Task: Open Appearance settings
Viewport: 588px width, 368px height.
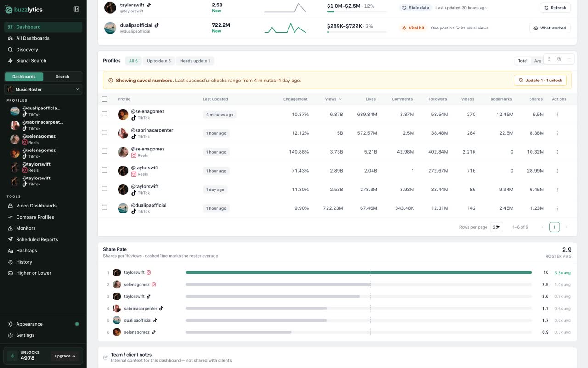Action: click(43, 324)
